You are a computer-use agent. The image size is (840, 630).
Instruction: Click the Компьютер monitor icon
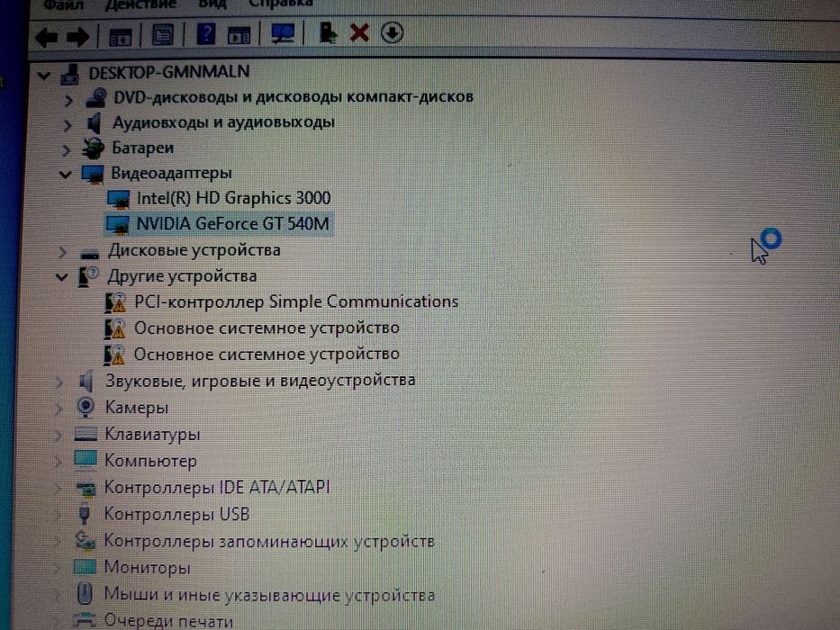(86, 460)
